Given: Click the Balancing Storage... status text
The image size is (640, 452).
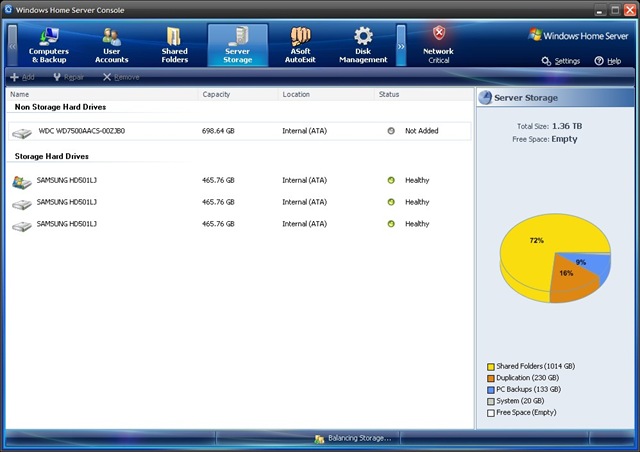Looking at the screenshot, I should [x=360, y=438].
